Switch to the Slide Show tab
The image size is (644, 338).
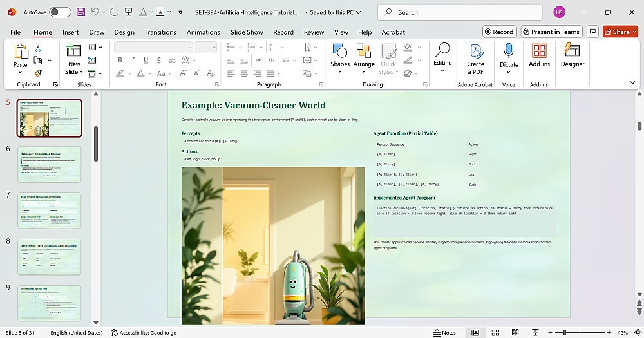point(247,32)
